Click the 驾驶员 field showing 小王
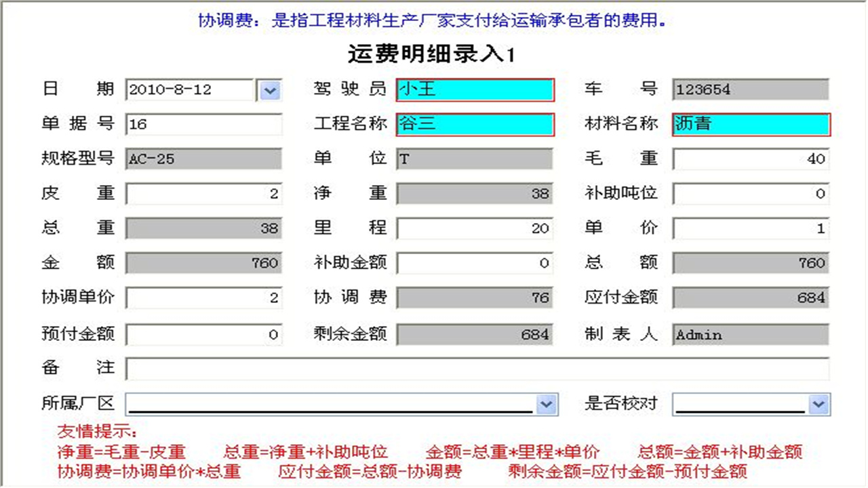This screenshot has height=488, width=868. click(x=475, y=89)
